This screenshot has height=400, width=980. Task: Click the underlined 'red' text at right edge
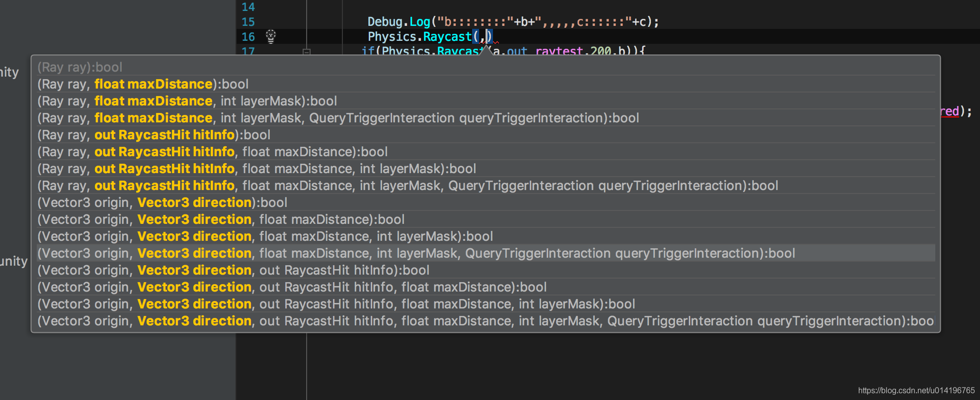[949, 111]
